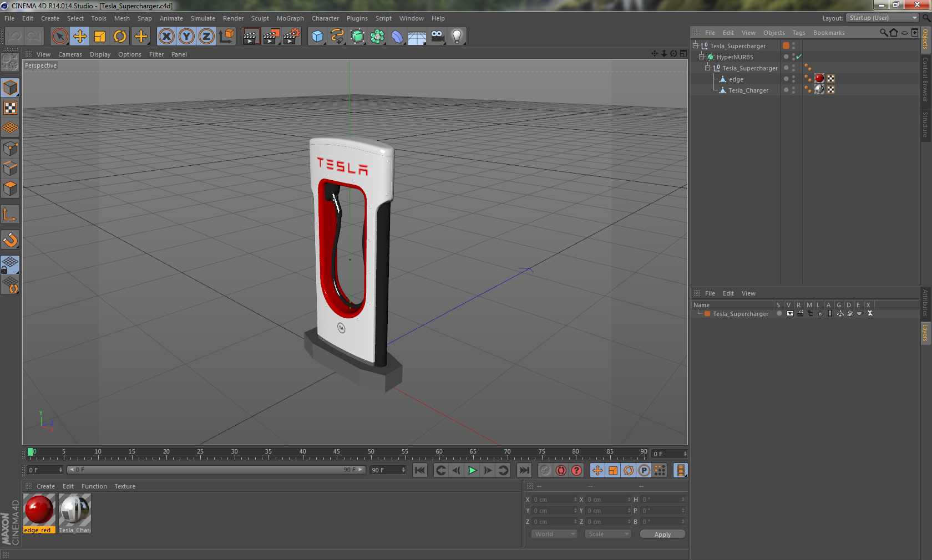Open the Object Manager Tags menu

799,33
